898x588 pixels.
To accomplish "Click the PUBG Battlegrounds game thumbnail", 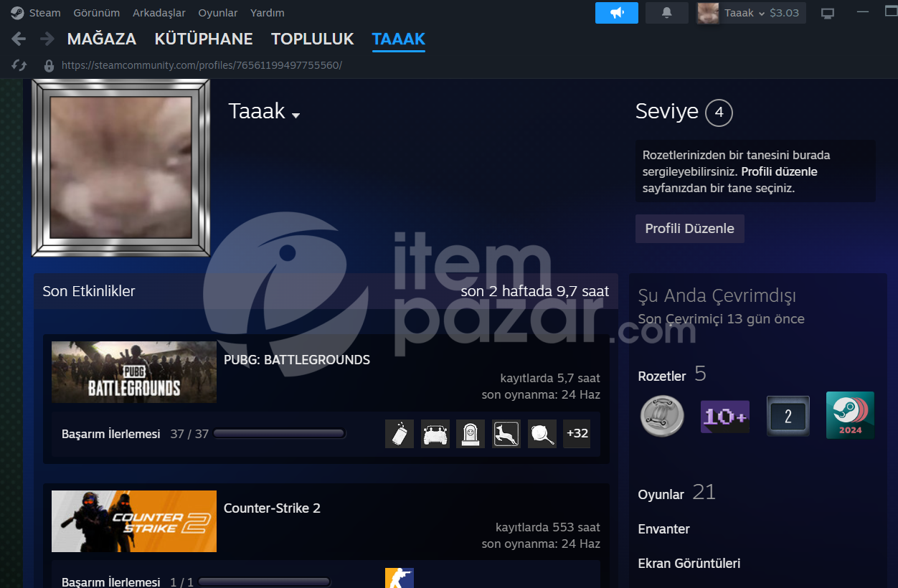I will (134, 372).
